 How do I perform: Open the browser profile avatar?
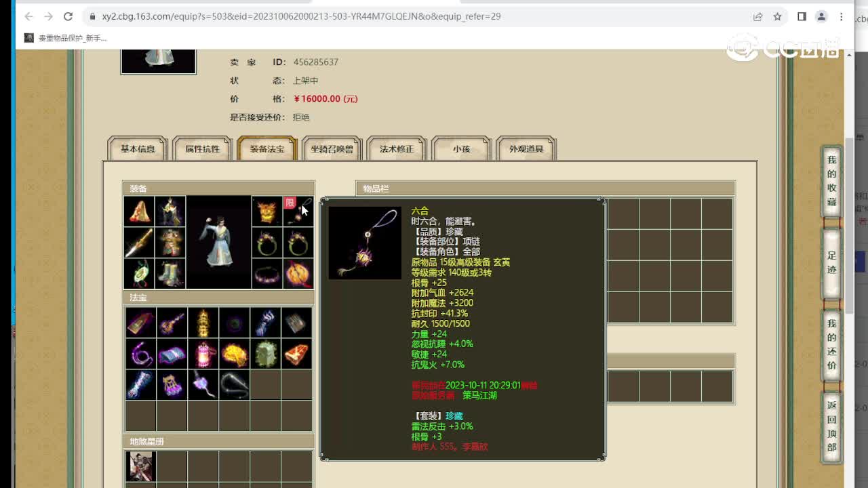pyautogui.click(x=821, y=16)
